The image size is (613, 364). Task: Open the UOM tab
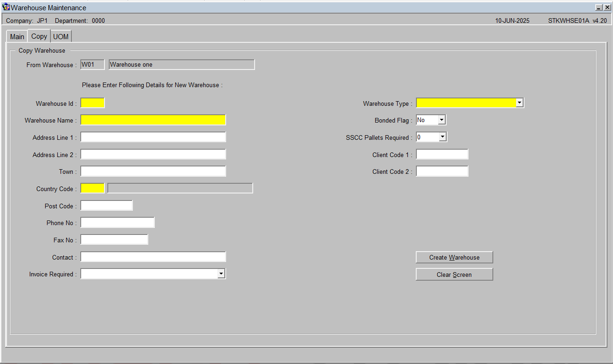coord(61,37)
